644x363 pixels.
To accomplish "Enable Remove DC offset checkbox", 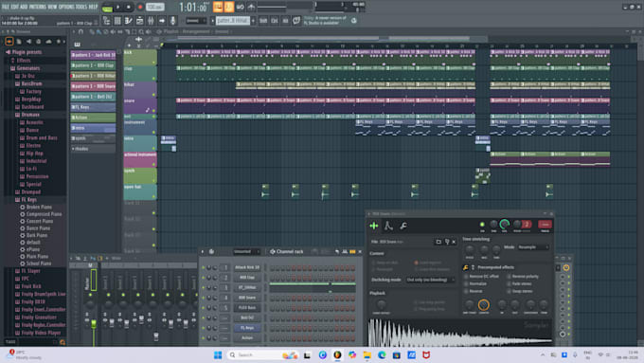I will 466,276.
